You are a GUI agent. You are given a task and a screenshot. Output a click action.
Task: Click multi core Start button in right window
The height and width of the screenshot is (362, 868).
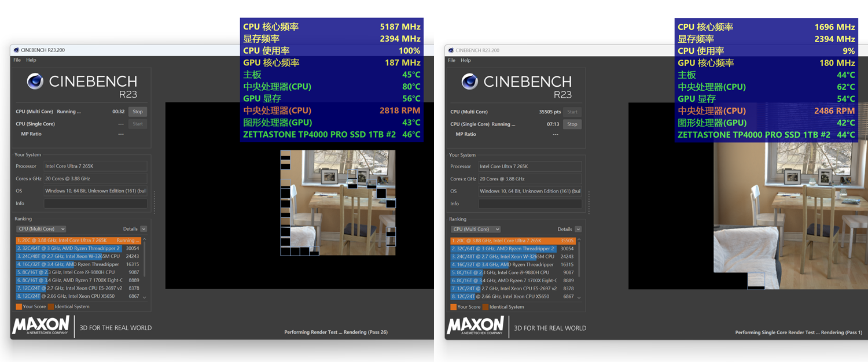[572, 112]
